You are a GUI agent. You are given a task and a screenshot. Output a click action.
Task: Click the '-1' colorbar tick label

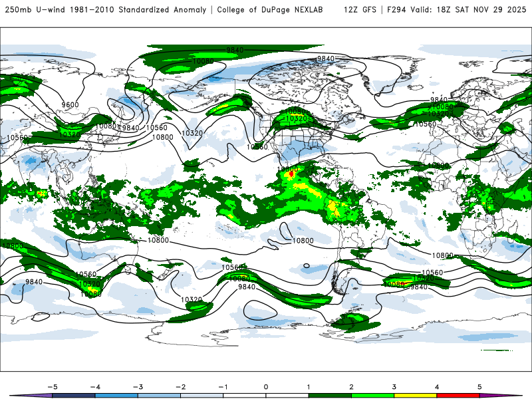click(223, 387)
